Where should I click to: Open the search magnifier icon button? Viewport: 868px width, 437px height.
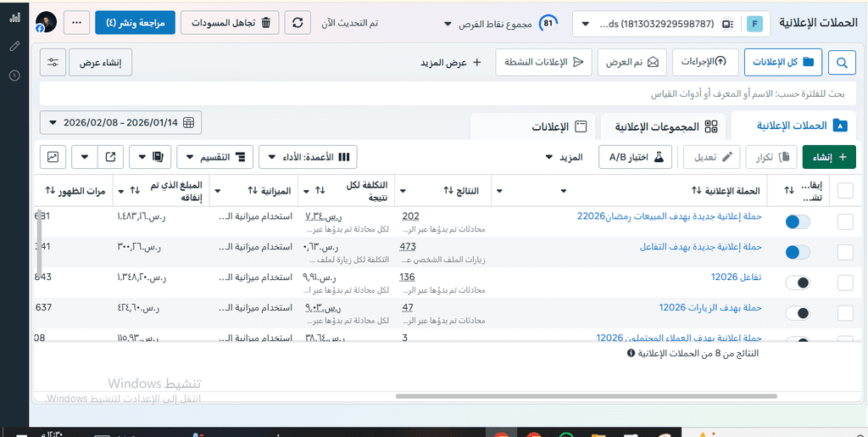[x=842, y=62]
